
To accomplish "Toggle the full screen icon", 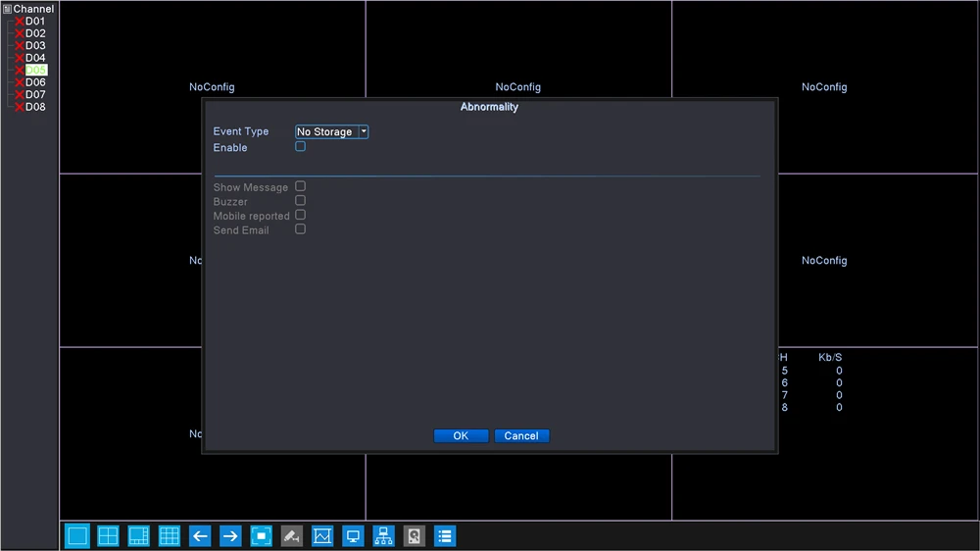I will 262,536.
